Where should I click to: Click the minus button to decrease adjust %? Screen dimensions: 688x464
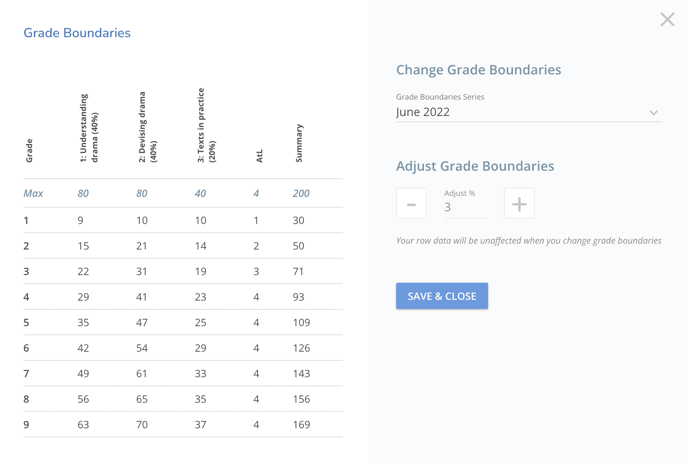(x=411, y=204)
